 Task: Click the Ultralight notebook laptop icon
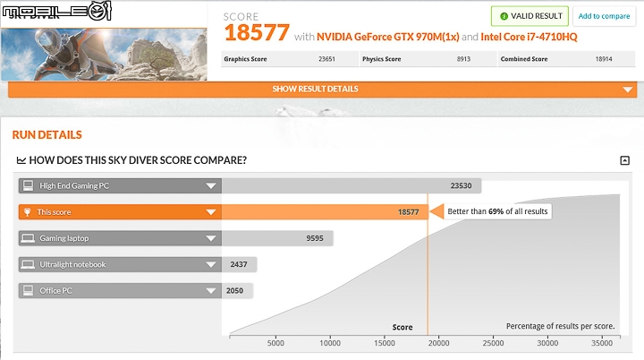[28, 264]
